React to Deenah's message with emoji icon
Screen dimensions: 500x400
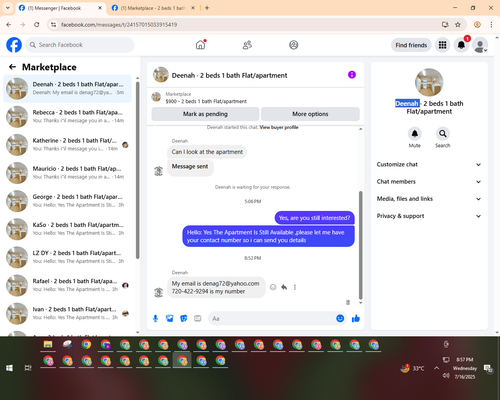273,287
